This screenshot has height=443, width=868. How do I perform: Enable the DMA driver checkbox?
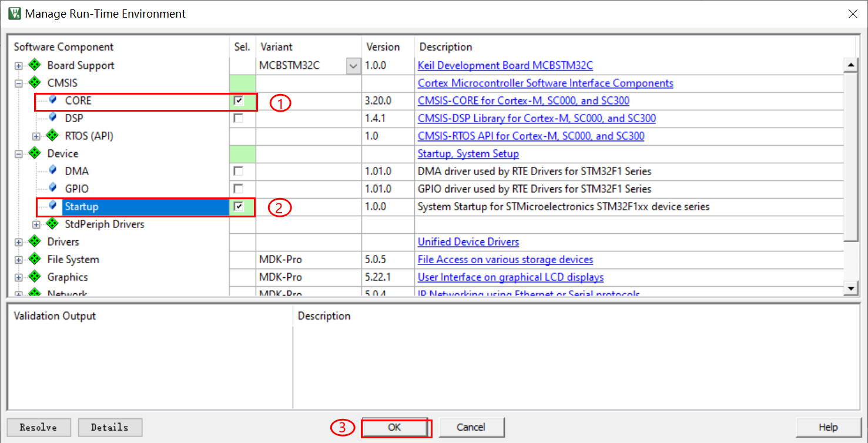click(238, 171)
